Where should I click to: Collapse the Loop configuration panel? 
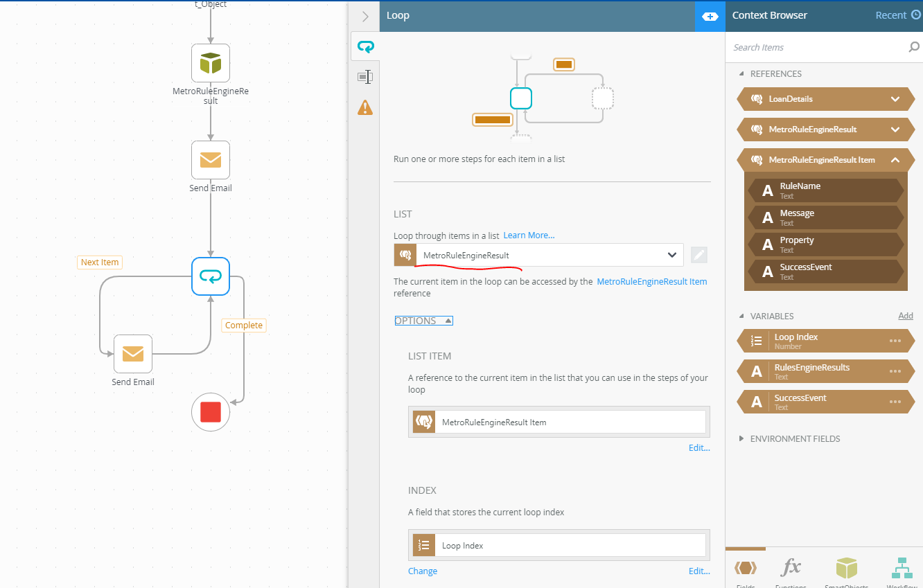[365, 16]
